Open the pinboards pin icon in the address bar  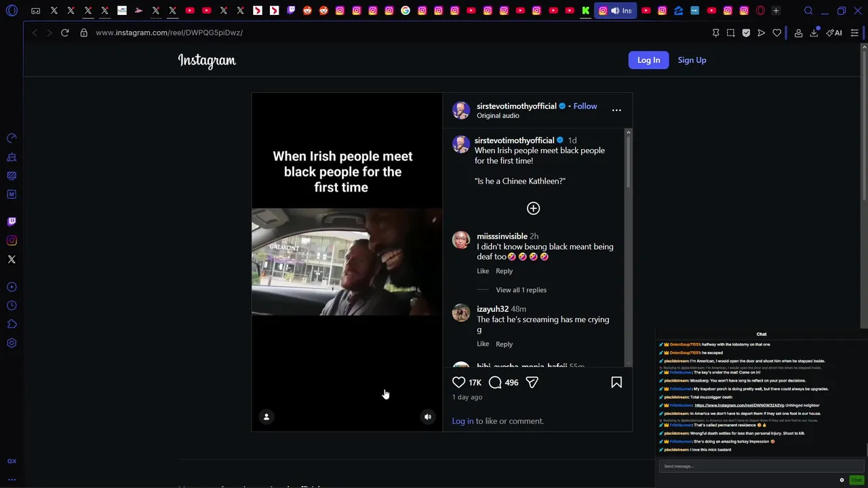[715, 33]
